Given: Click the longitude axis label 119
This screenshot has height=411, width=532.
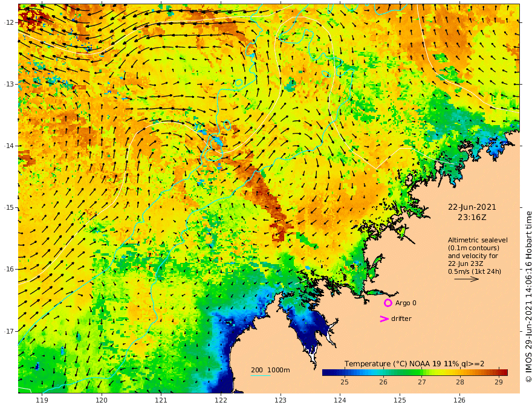Looking at the screenshot, I should [x=42, y=400].
